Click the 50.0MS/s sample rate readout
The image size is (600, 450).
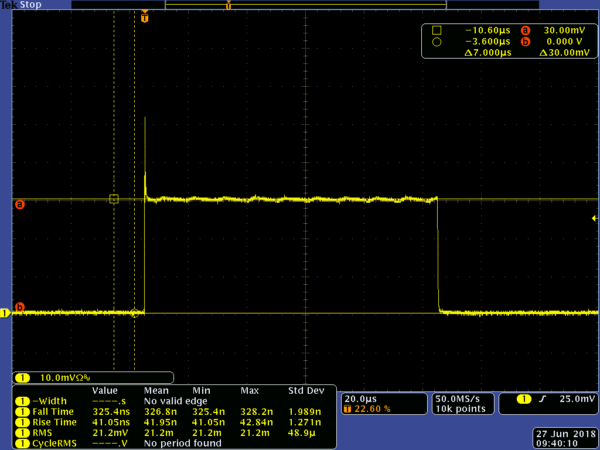(458, 399)
